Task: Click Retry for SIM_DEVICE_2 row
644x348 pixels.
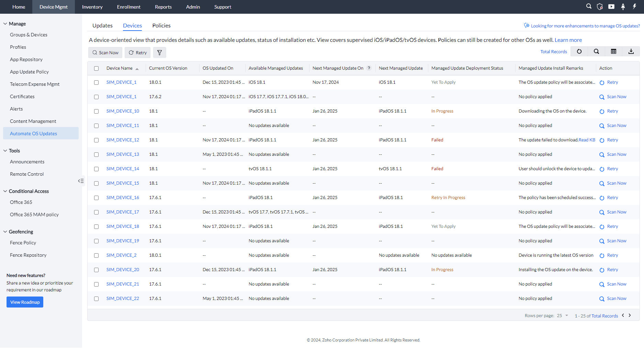Action: 609,255
